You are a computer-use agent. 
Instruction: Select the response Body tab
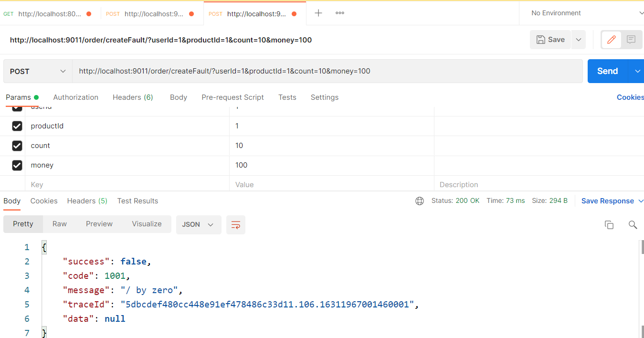pyautogui.click(x=12, y=201)
